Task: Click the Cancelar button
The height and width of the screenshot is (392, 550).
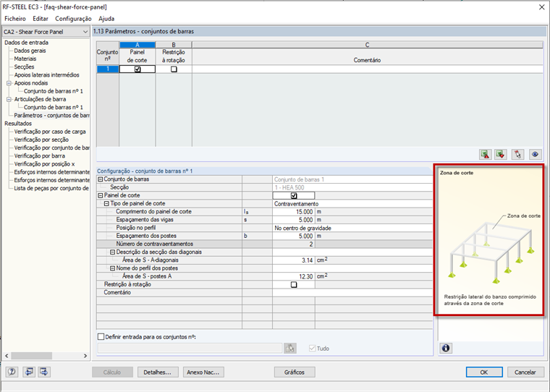Action: (x=525, y=372)
